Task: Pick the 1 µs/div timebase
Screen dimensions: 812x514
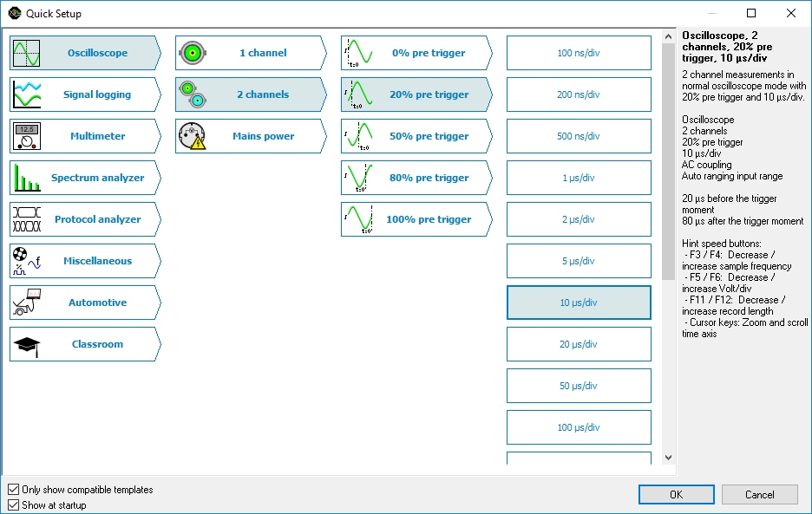Action: 579,178
